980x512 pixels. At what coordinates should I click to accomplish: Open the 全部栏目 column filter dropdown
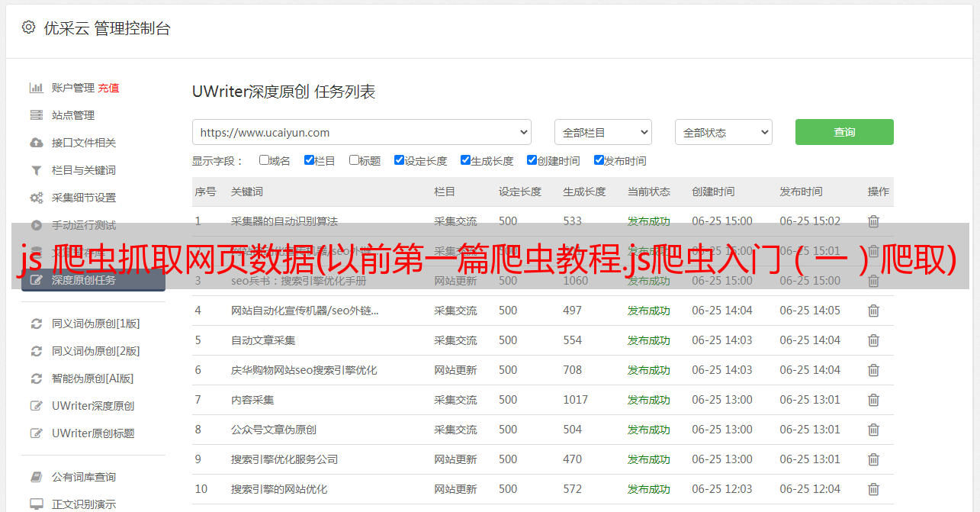[603, 132]
